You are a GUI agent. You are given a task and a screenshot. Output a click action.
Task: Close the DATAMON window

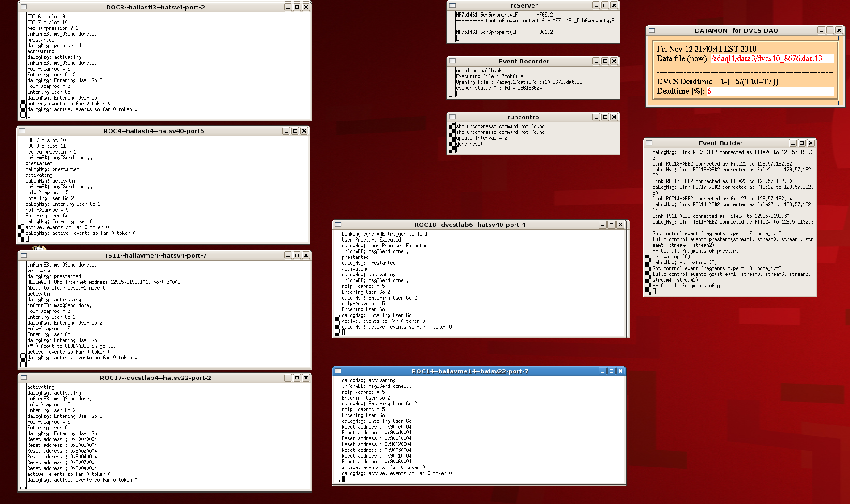pos(839,30)
